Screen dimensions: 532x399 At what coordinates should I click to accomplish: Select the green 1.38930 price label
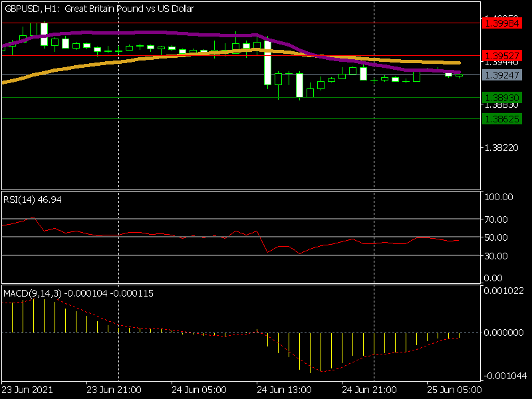502,98
